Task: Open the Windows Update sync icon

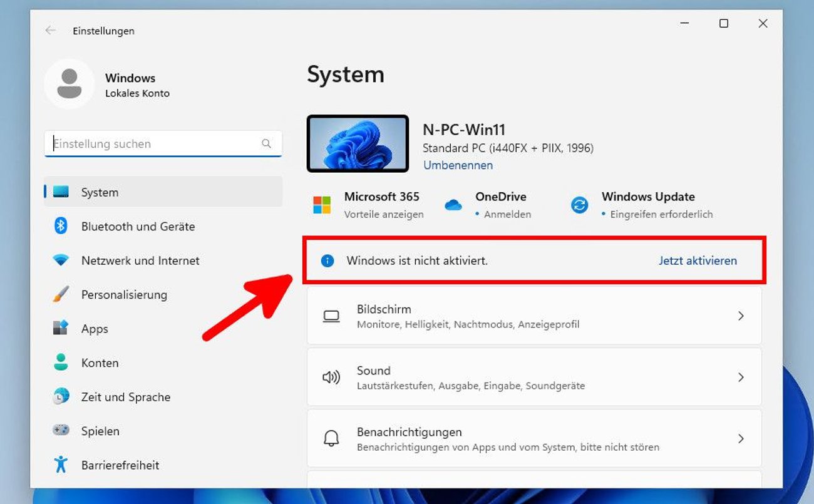Action: pyautogui.click(x=579, y=204)
